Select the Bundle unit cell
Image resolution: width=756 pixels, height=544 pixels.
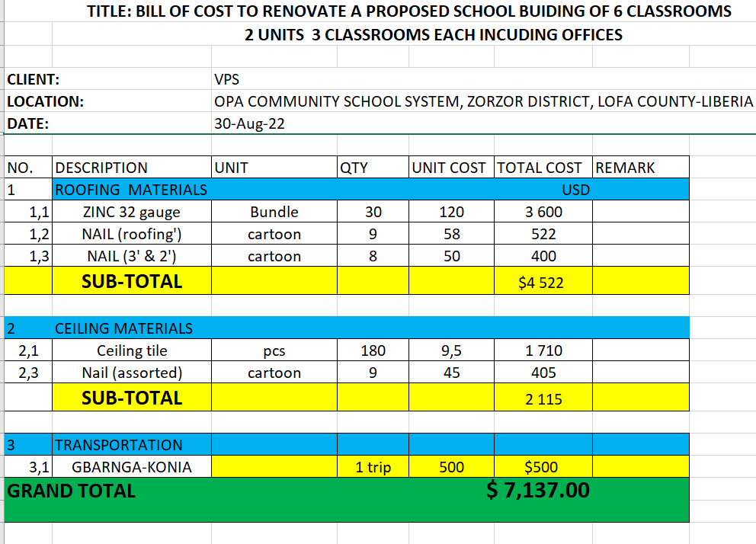[274, 212]
